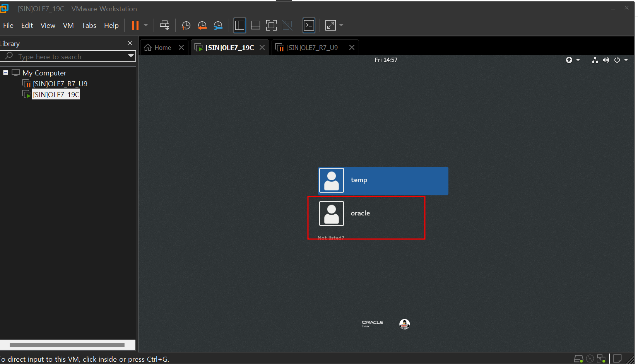Collapse the My Computer tree node
This screenshot has height=364, width=638.
(5, 73)
